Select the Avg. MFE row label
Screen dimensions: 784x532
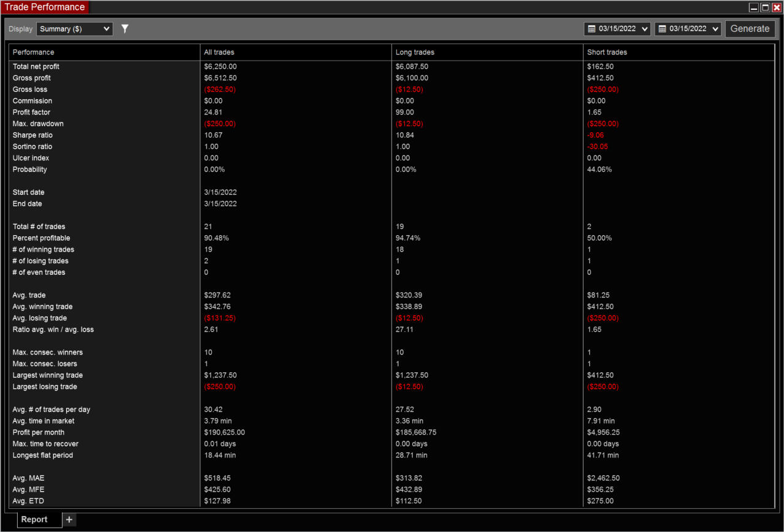(x=29, y=490)
